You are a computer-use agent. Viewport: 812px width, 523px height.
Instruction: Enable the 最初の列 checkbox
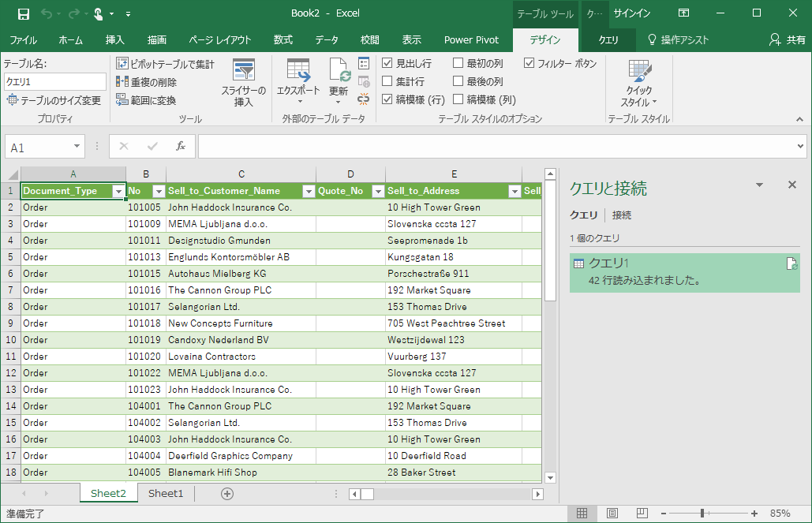[x=458, y=63]
